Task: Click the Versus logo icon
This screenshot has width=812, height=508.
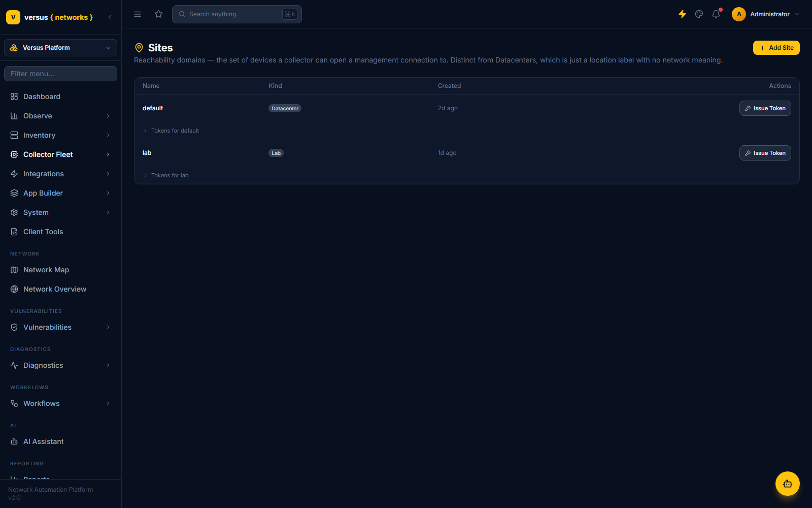Action: pos(13,17)
